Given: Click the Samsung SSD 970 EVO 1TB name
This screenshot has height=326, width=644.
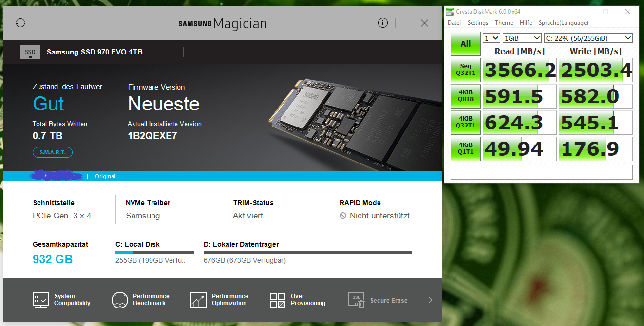Looking at the screenshot, I should 95,52.
